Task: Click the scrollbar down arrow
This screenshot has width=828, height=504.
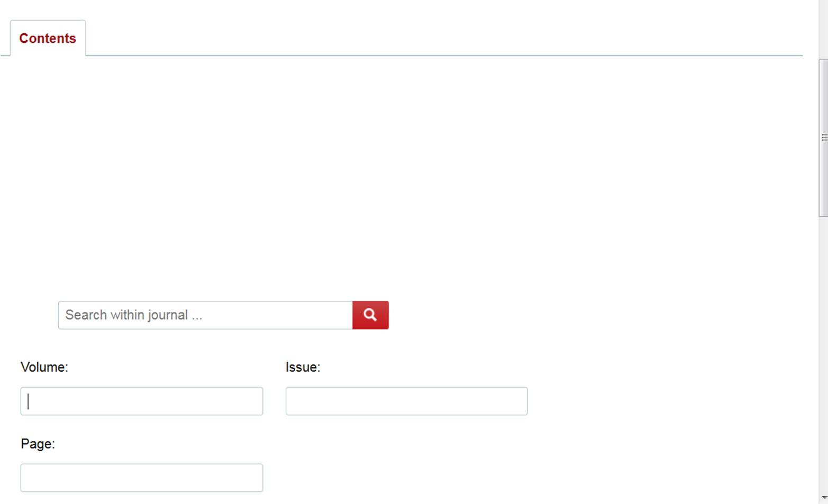Action: point(824,498)
